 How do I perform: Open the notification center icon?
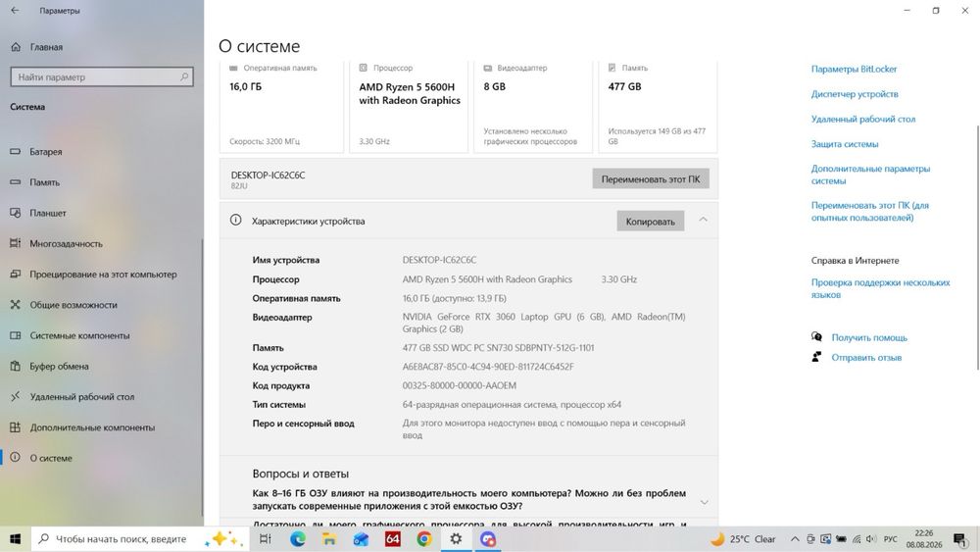point(960,539)
